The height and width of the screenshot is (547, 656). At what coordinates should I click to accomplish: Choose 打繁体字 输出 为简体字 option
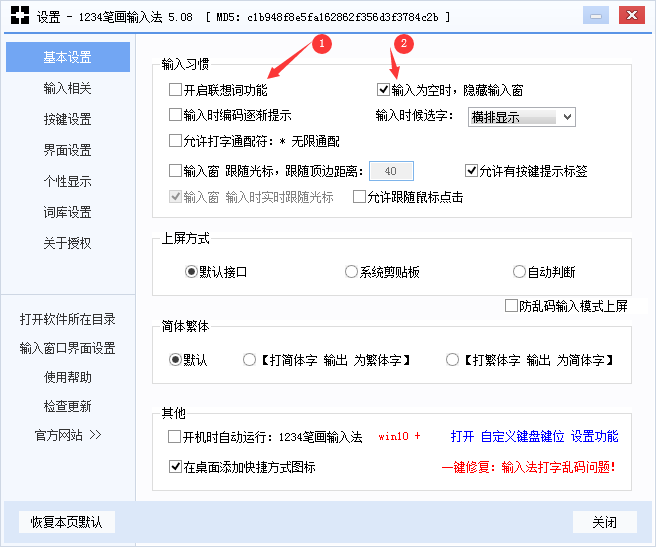point(452,360)
